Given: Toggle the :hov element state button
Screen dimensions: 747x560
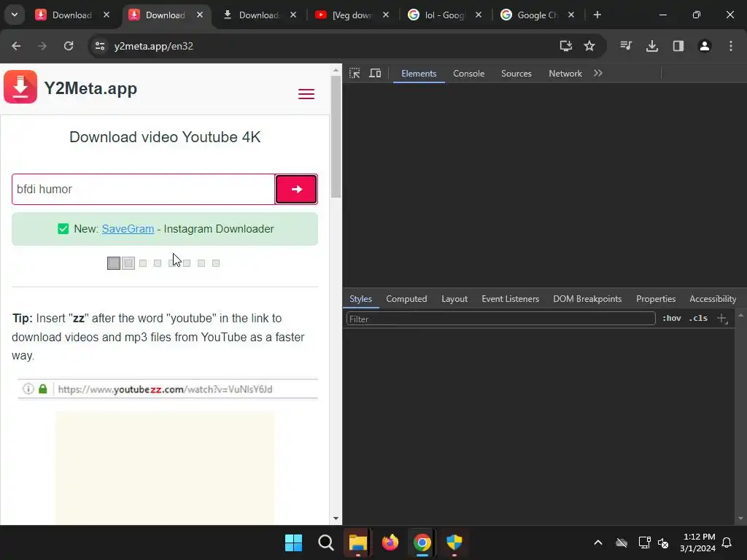Looking at the screenshot, I should (672, 318).
